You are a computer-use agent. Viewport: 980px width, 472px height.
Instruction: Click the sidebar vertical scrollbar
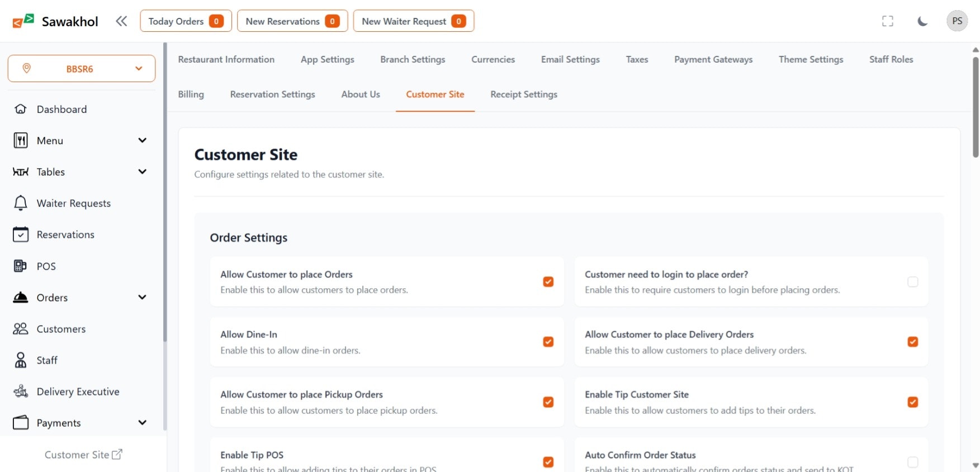point(165,193)
